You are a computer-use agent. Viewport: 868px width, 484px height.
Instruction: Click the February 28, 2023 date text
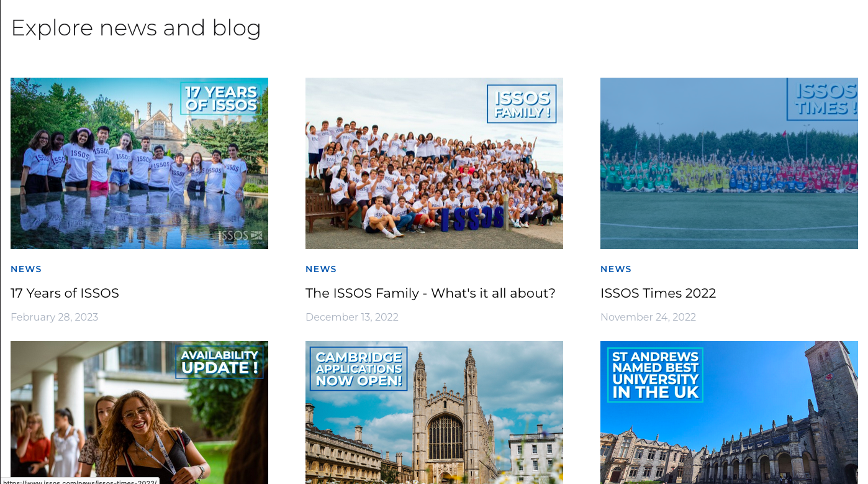[54, 317]
